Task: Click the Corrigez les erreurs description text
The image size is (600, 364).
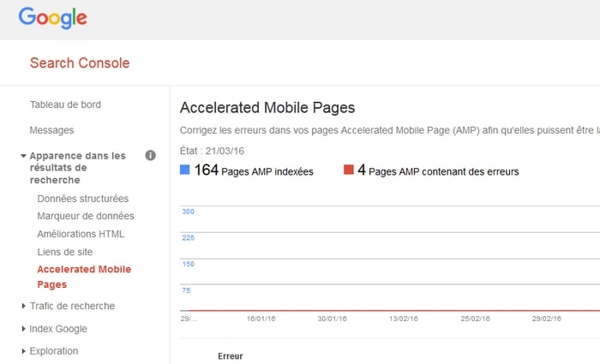Action: [x=390, y=130]
